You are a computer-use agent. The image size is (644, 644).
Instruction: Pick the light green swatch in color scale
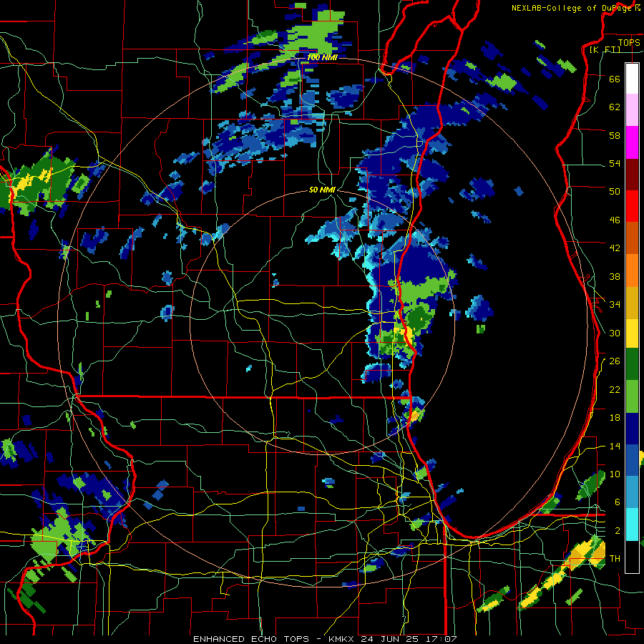point(632,396)
